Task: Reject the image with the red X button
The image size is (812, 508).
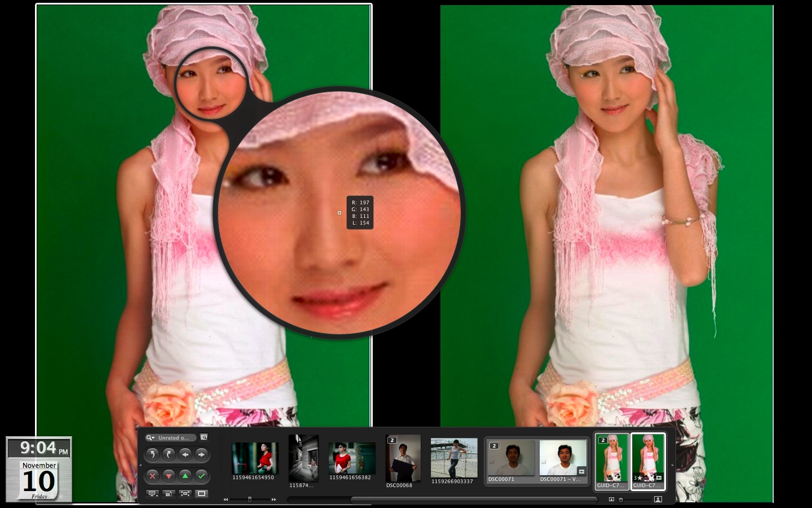Action: (153, 476)
